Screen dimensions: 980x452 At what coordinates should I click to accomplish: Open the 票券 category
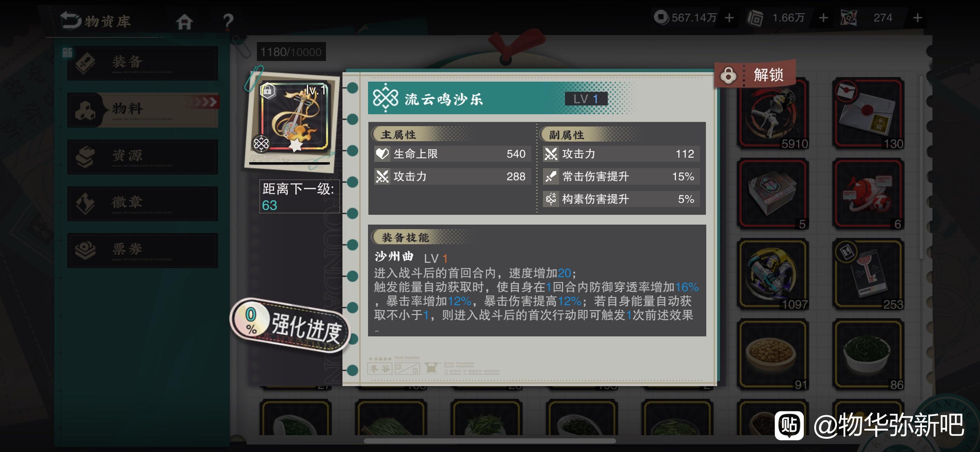pos(143,250)
